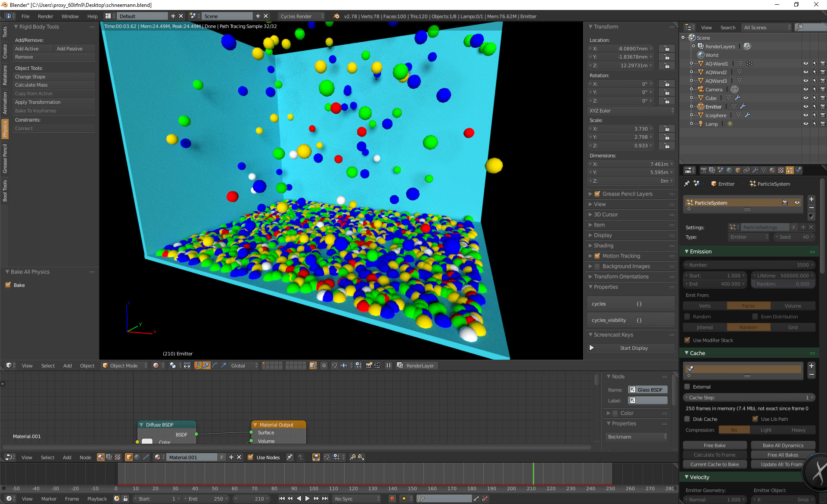Open the Render properties camera tab
The image size is (827, 504).
tap(703, 170)
